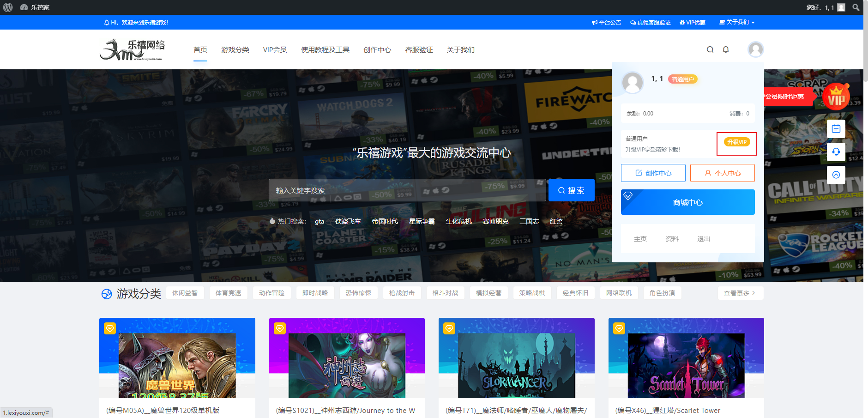Open the VIP优惠 top bar link
Screen dimensions: 868x418
pos(693,22)
